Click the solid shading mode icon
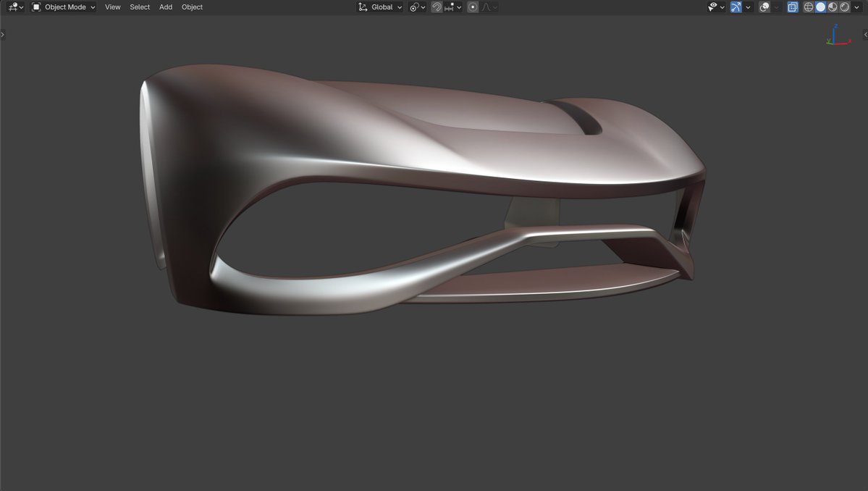Image resolution: width=868 pixels, height=491 pixels. [x=820, y=7]
